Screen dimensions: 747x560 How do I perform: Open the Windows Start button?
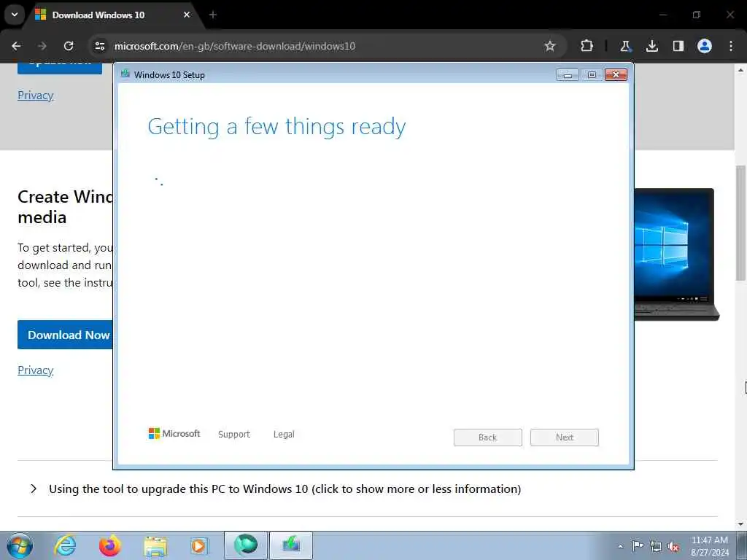[20, 545]
